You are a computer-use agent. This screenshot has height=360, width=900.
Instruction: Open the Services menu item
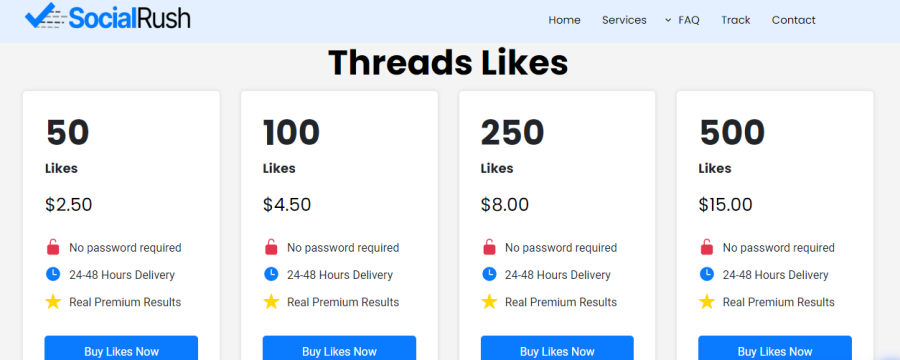[x=624, y=20]
